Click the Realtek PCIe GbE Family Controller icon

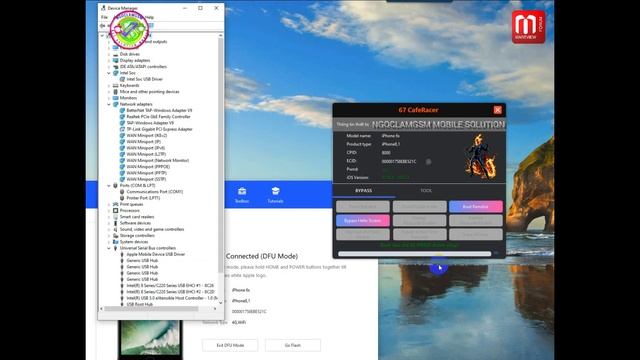pos(122,117)
